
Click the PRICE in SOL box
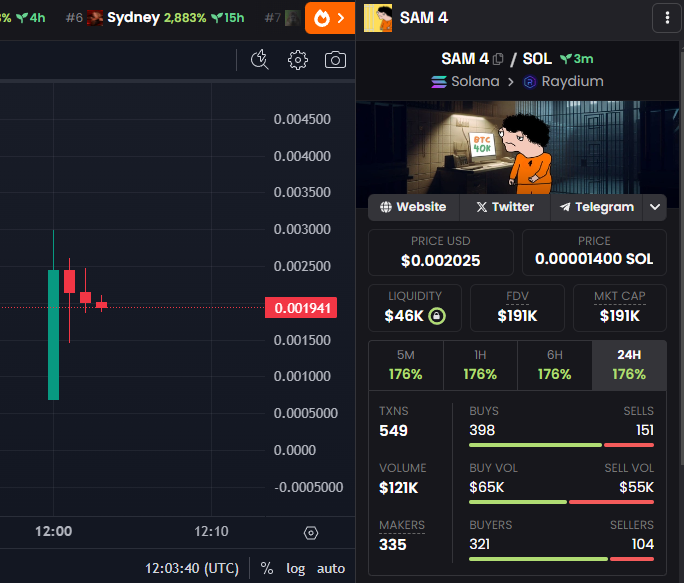click(594, 253)
